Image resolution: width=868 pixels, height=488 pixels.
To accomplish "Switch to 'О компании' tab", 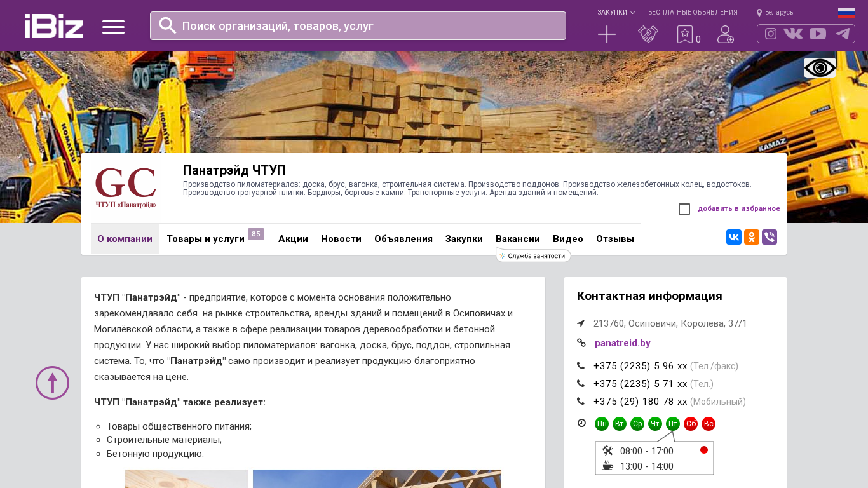I will pyautogui.click(x=125, y=239).
